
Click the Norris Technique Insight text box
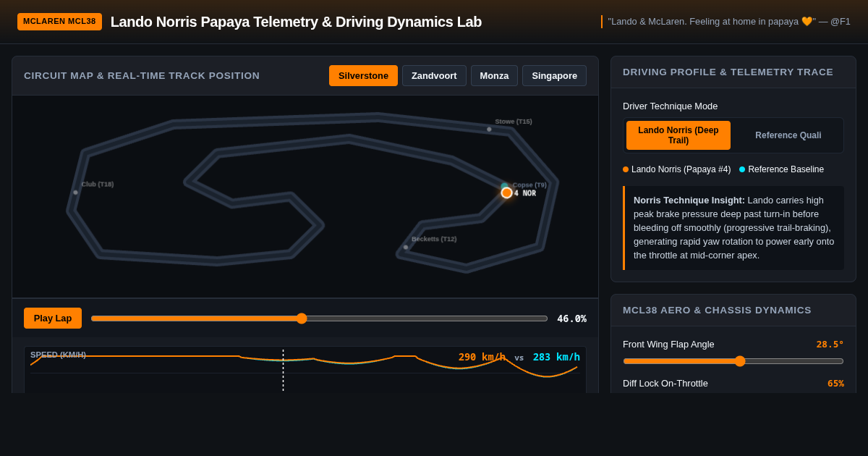pyautogui.click(x=733, y=228)
